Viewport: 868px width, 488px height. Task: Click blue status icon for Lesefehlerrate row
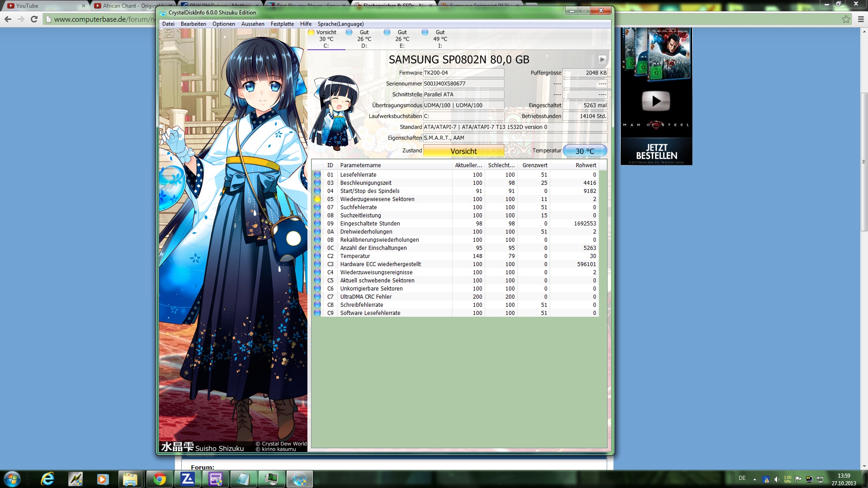coord(317,175)
